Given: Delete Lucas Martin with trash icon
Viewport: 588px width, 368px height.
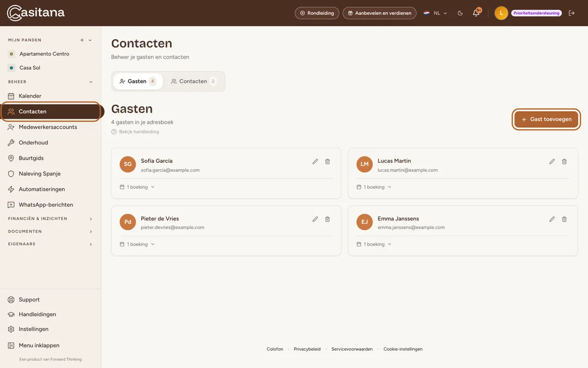Looking at the screenshot, I should point(565,161).
